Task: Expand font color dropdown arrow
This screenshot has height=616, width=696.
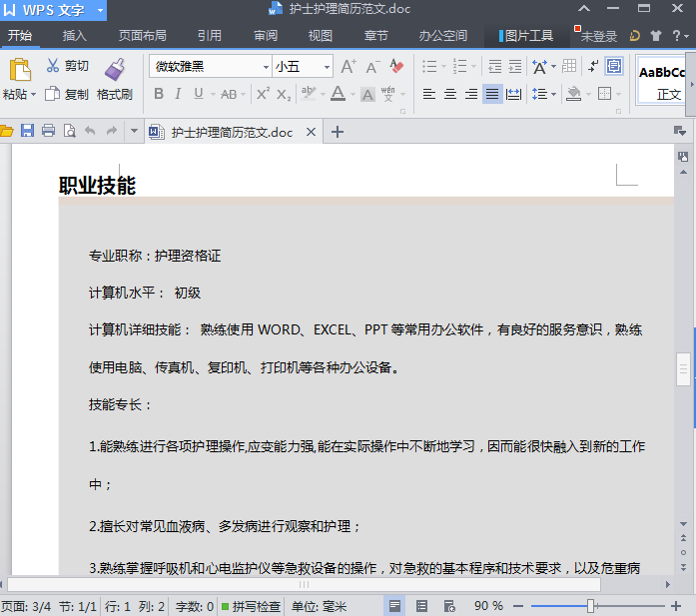Action: click(x=352, y=94)
